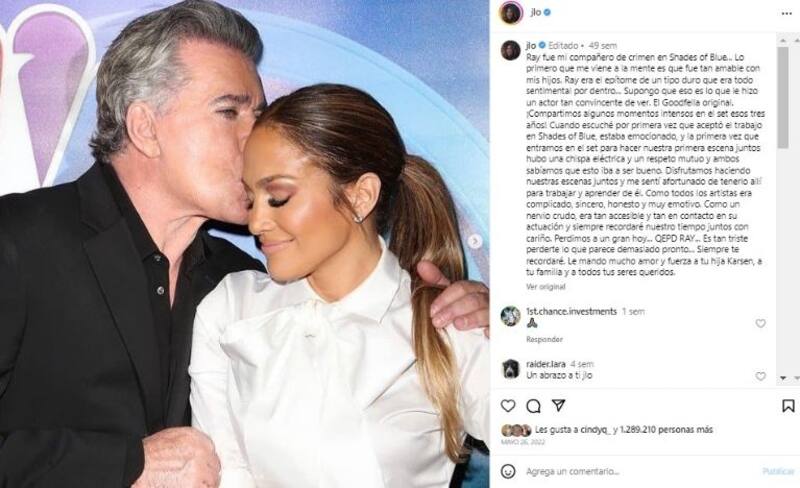The image size is (800, 488).
Task: Click Ver original translation link
Action: [545, 287]
